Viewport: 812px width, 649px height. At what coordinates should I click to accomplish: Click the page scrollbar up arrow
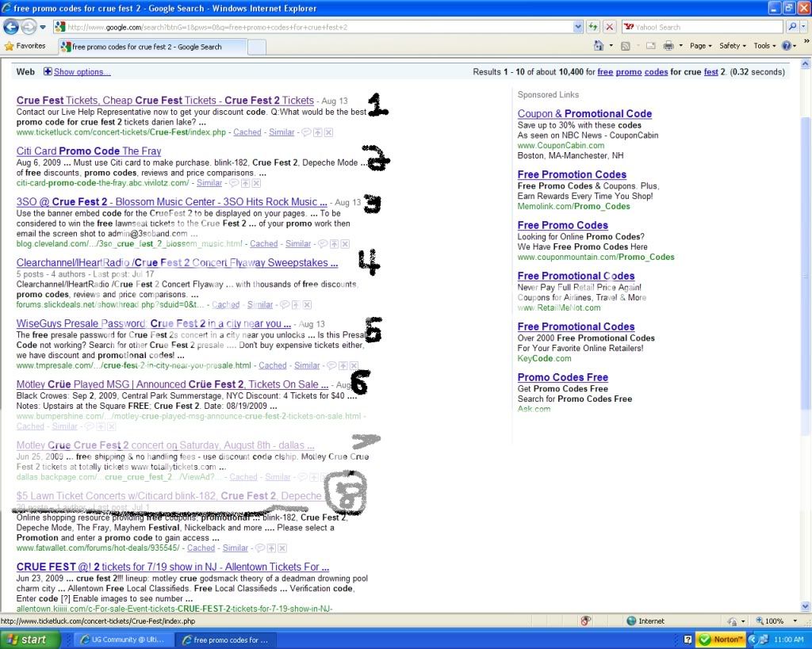pyautogui.click(x=806, y=63)
